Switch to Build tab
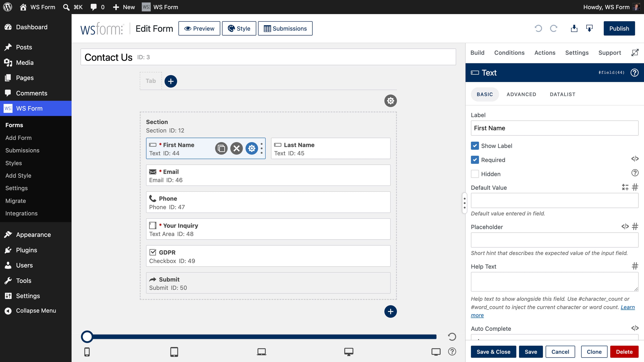 (x=477, y=53)
